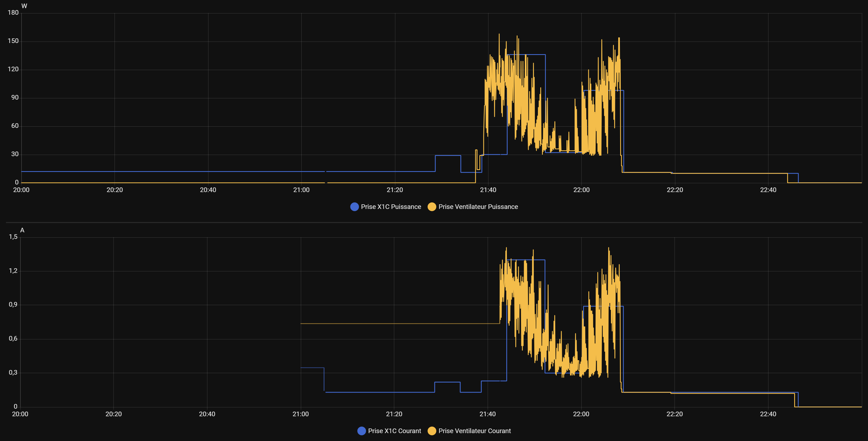Click the W unit label above the top chart
Screen dimensions: 868x441
24,6
